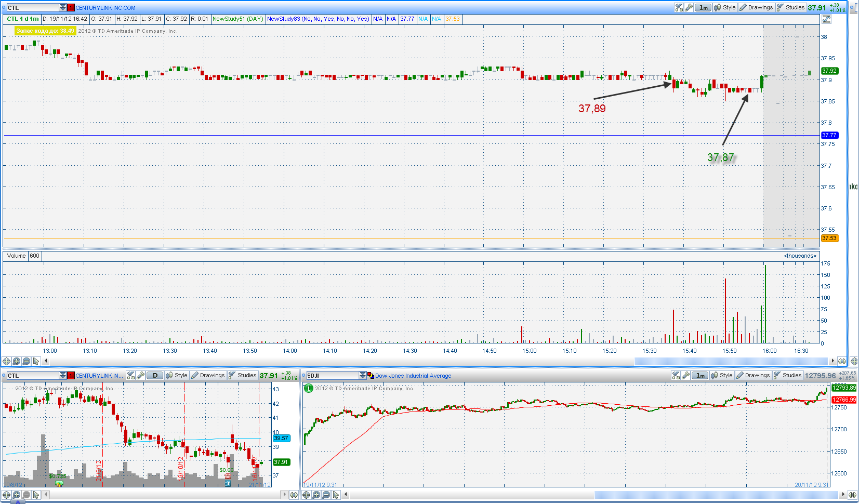The height and width of the screenshot is (504, 859).
Task: Select the crosshair pan tool under the daily chart
Action: (x=6, y=495)
